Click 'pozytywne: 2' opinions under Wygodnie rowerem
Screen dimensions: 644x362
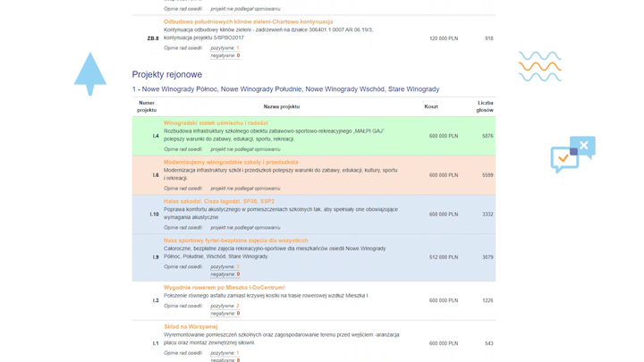[x=225, y=306]
